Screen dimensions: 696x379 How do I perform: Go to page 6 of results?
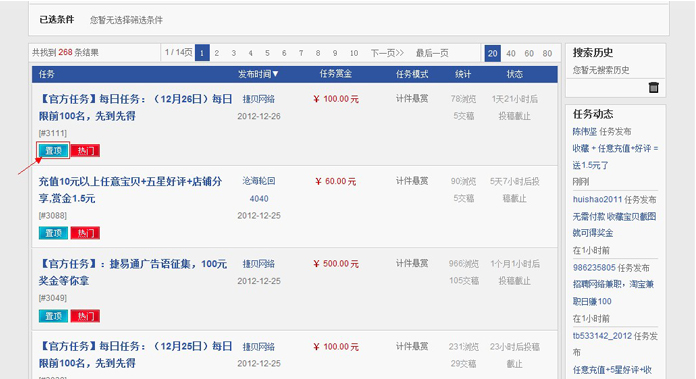click(x=284, y=53)
